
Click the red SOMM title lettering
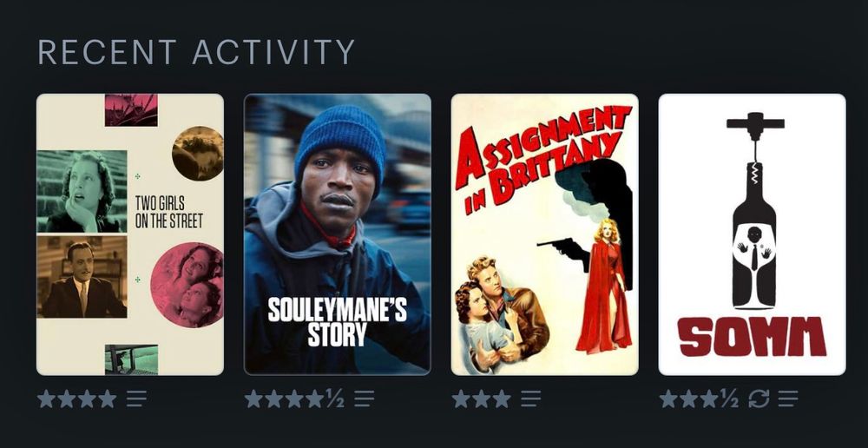[x=752, y=337]
